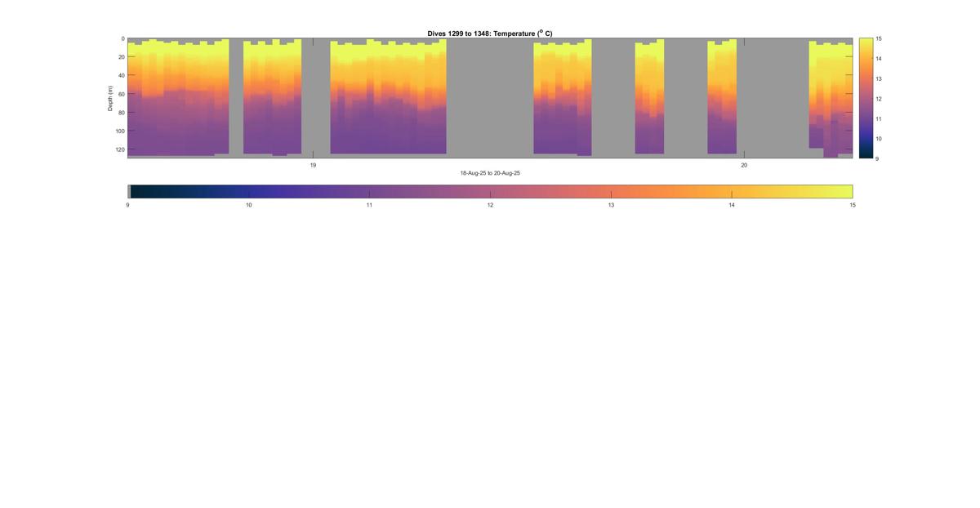Click the "120" depth tick on the y-axis
Viewport: 980px width, 508px height.
(x=118, y=149)
